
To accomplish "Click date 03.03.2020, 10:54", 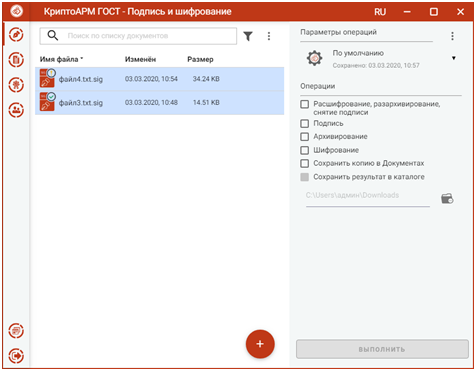I will 151,79.
